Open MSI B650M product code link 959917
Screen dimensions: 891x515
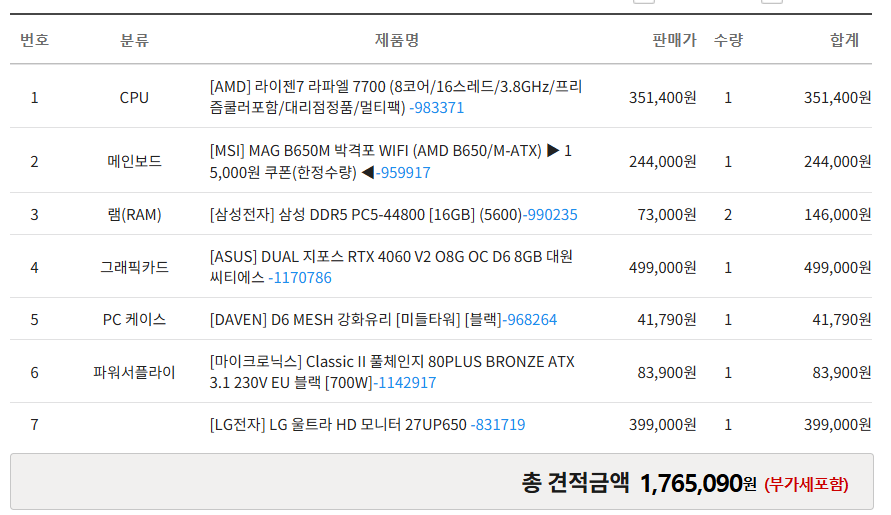click(403, 172)
